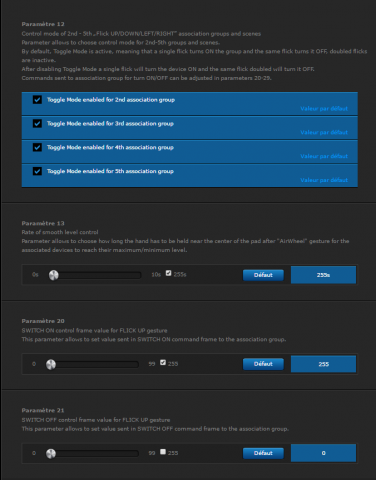Screen dimensions: 376x480
Task: Click Défaut button for Paramètre 13
Action: (263, 275)
